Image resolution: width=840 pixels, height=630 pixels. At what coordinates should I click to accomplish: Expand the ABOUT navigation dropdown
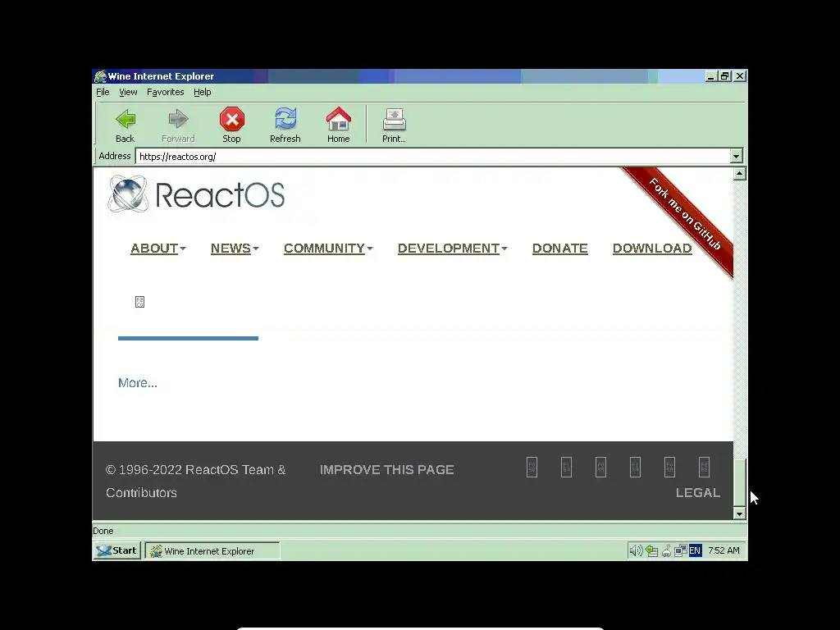click(x=158, y=248)
